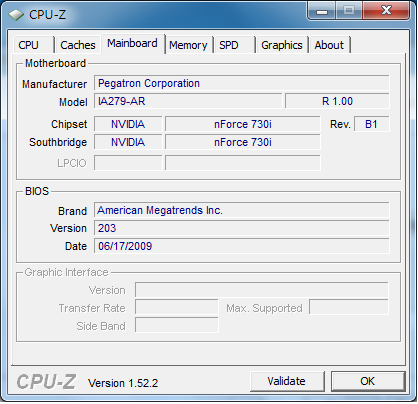Open the Graphics tab

coord(282,45)
